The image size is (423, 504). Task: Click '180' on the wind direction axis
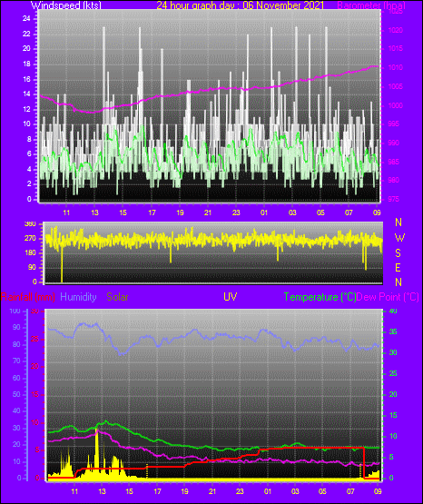(x=31, y=253)
